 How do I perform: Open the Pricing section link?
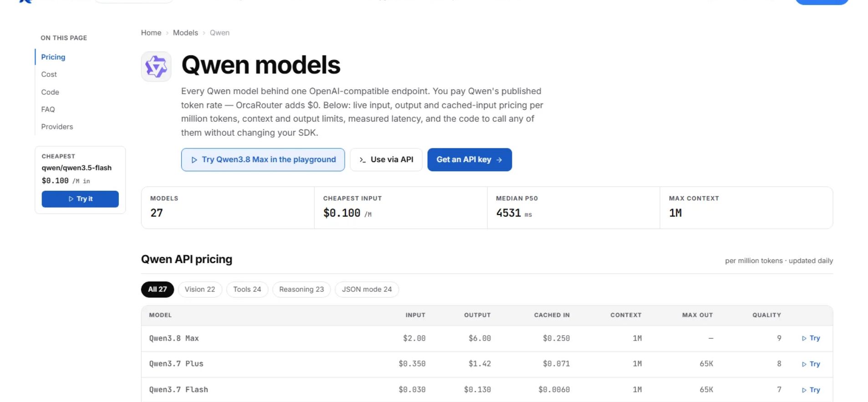pos(53,57)
